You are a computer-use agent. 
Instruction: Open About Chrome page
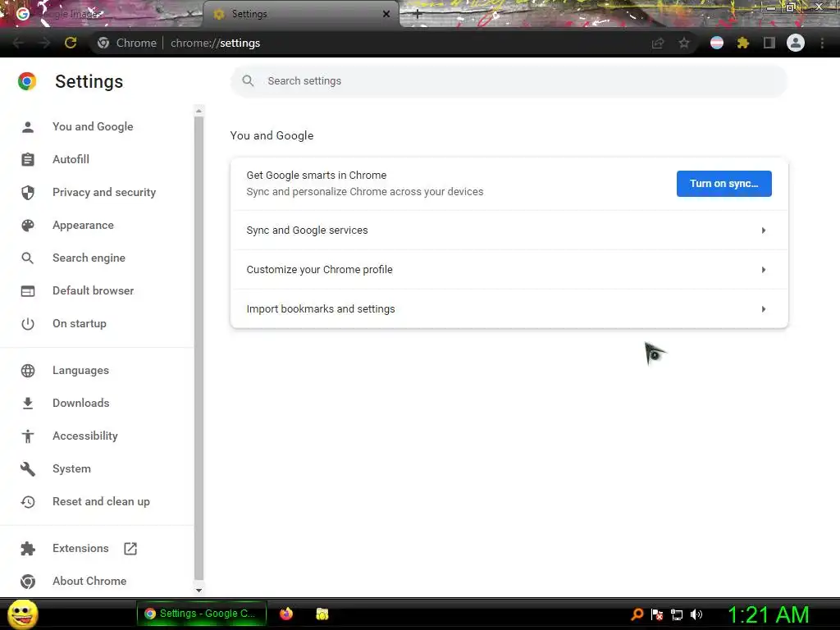(x=89, y=582)
